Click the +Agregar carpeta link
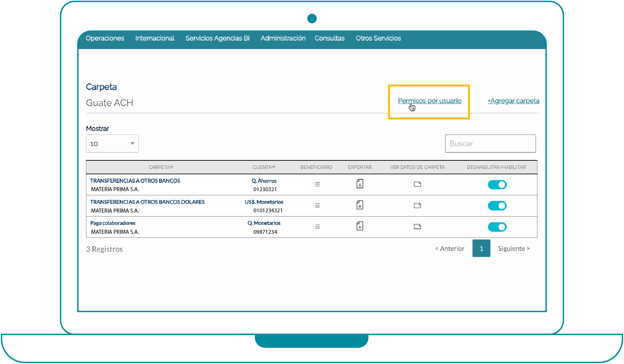The height and width of the screenshot is (364, 624). 513,101
